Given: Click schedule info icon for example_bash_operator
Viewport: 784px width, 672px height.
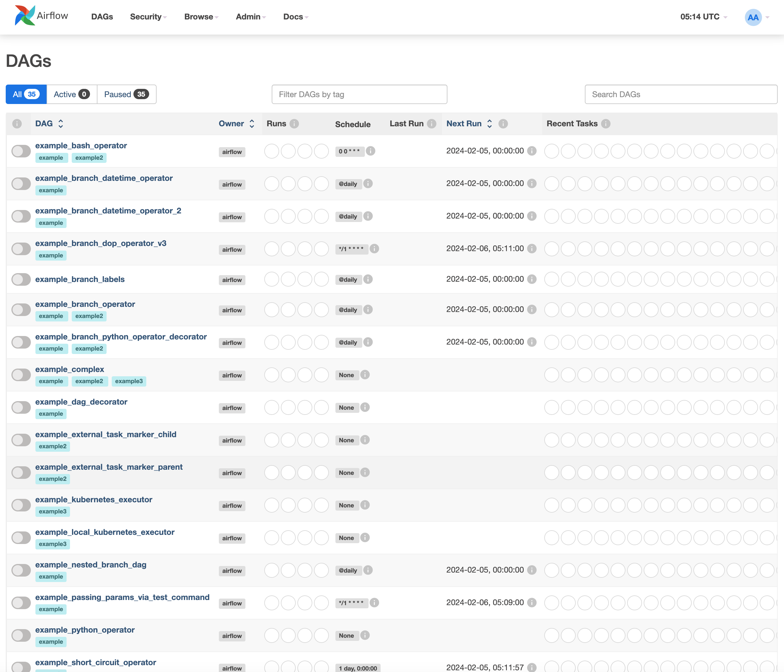Looking at the screenshot, I should tap(371, 151).
